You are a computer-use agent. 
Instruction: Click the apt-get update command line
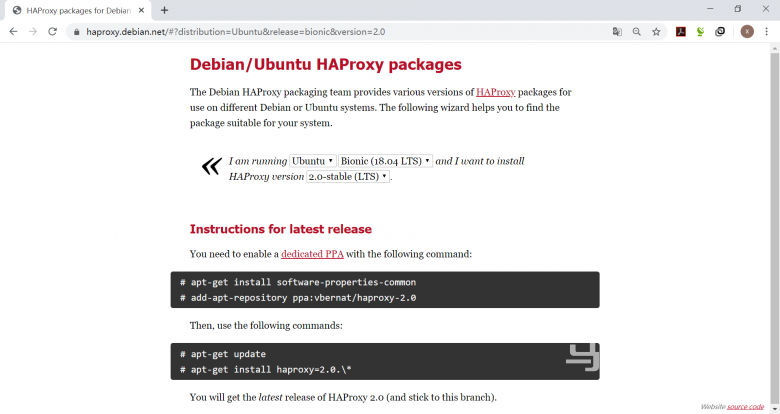pos(223,354)
